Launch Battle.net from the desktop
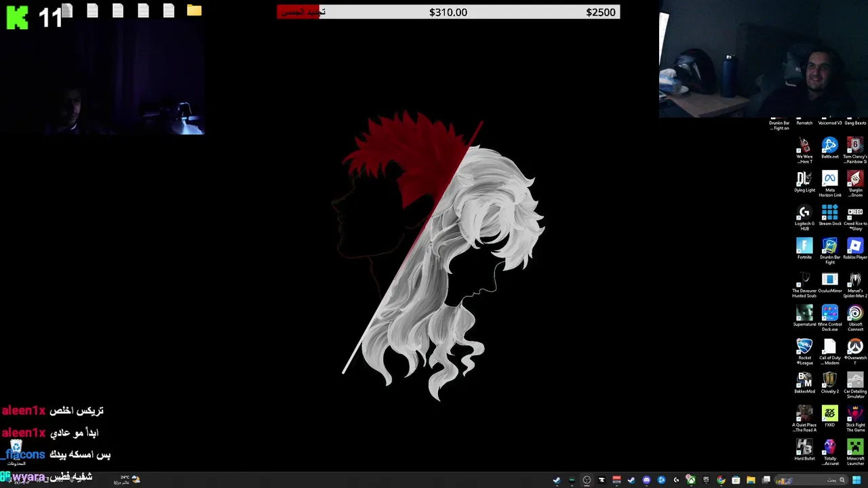 pos(829,148)
